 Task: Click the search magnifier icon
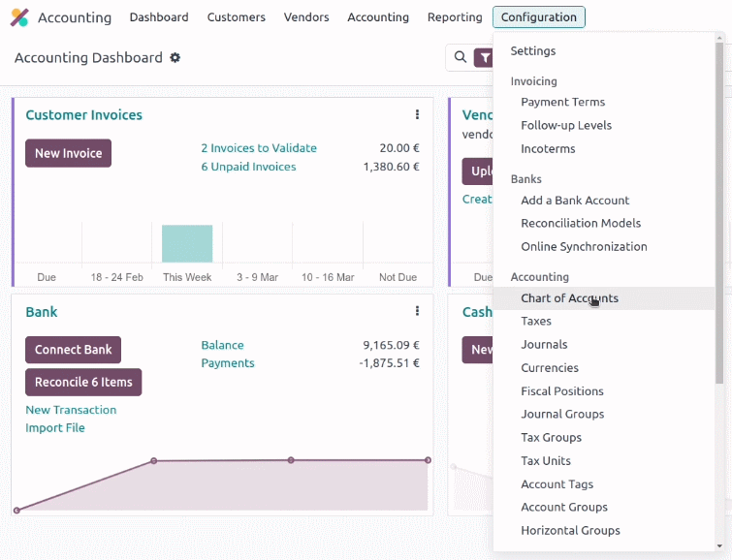(x=461, y=57)
